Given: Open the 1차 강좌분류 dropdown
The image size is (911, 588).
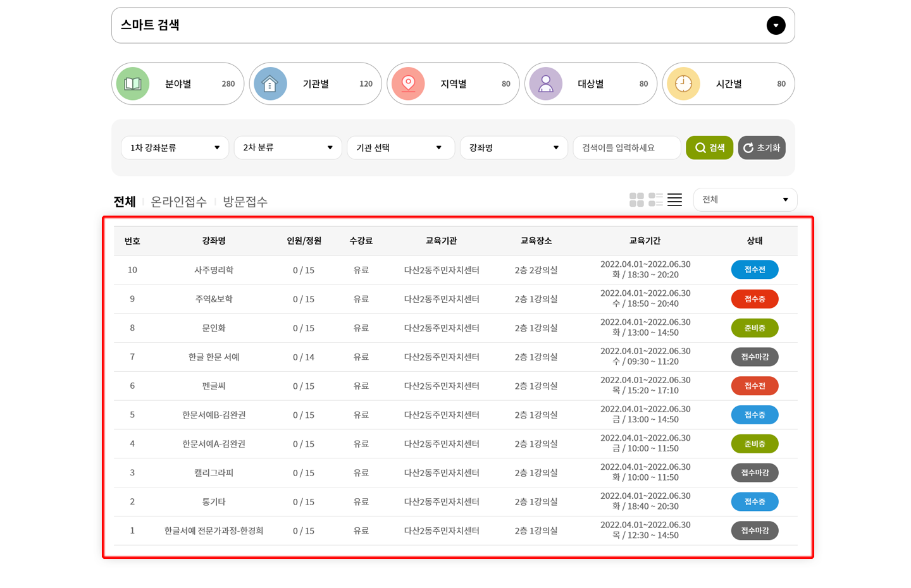Looking at the screenshot, I should click(175, 148).
